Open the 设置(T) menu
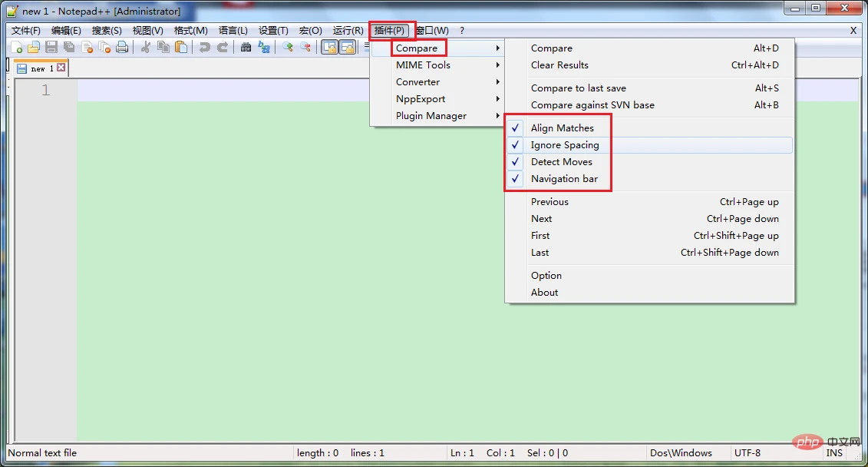 (x=273, y=31)
